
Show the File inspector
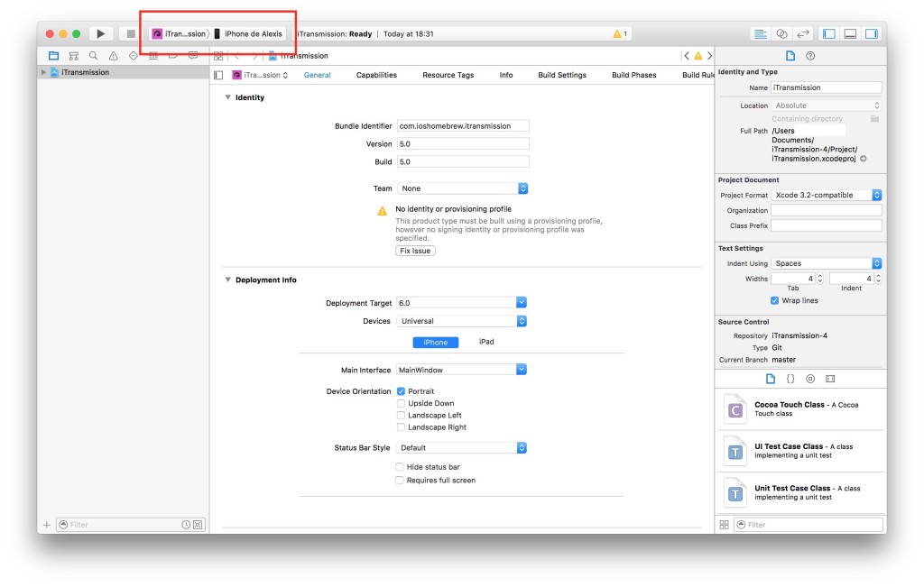coord(790,56)
